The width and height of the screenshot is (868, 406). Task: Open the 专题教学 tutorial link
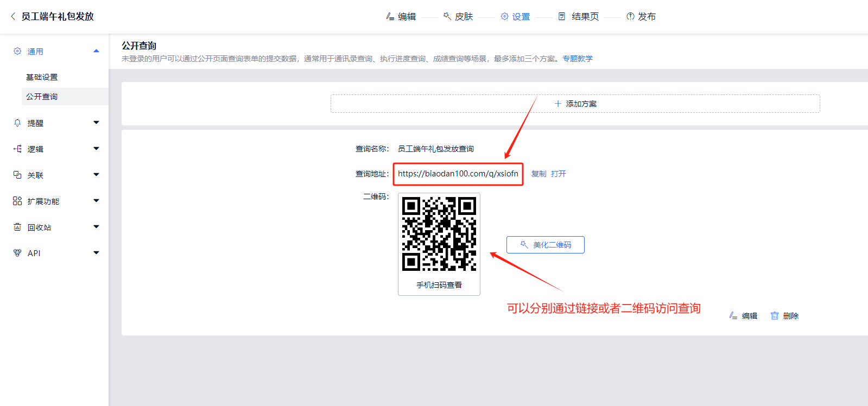click(x=578, y=59)
